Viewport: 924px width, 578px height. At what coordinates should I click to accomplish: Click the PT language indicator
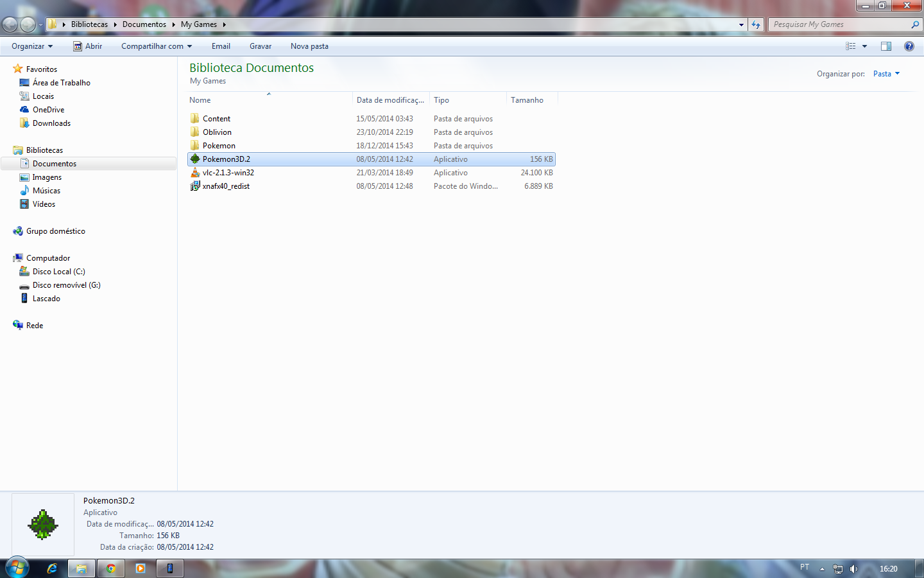click(805, 567)
